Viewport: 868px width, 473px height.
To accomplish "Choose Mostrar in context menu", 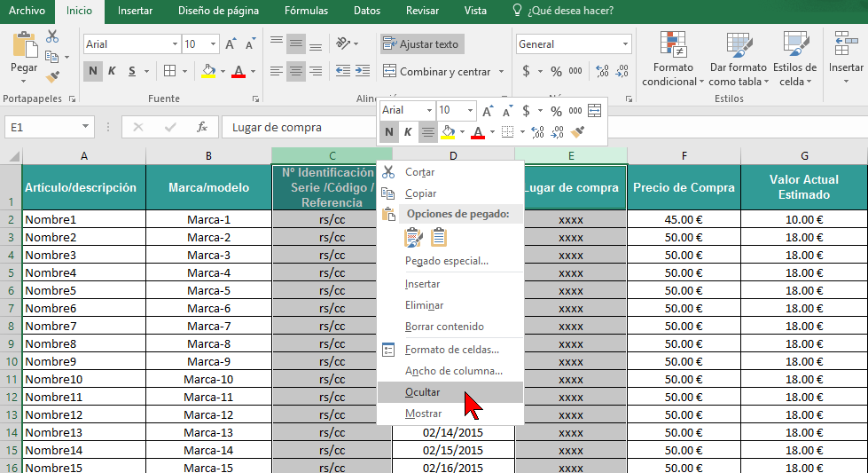I will click(450, 414).
